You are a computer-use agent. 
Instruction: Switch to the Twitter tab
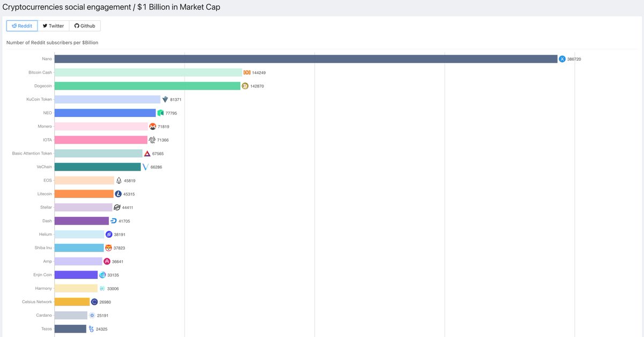pos(53,26)
